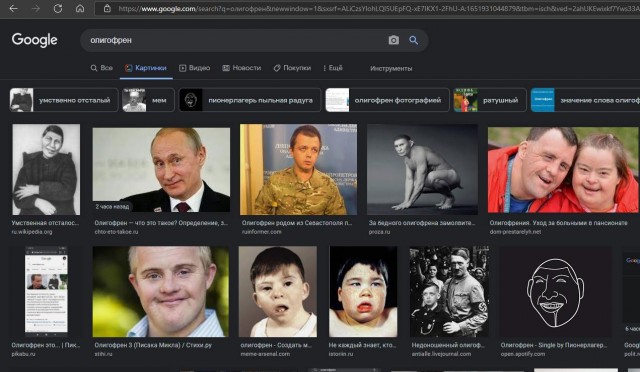640x372 pixels.
Task: Click Олигофрен родом из Севастополя caption
Action: coord(297,223)
